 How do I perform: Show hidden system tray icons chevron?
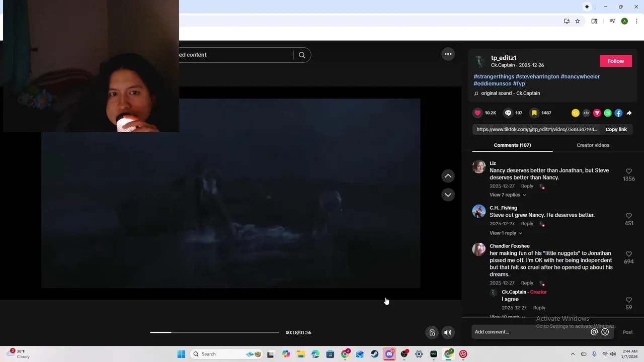[x=573, y=354]
